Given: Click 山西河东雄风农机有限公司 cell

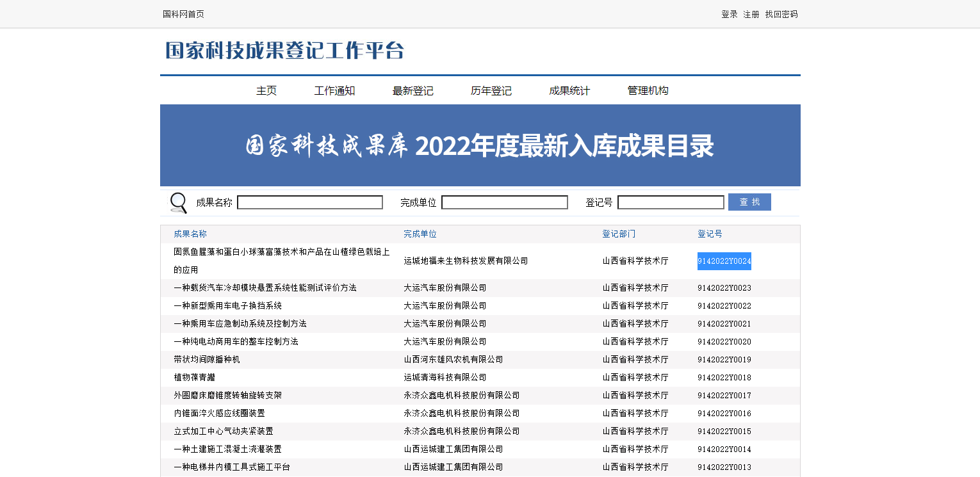Looking at the screenshot, I should [x=453, y=360].
